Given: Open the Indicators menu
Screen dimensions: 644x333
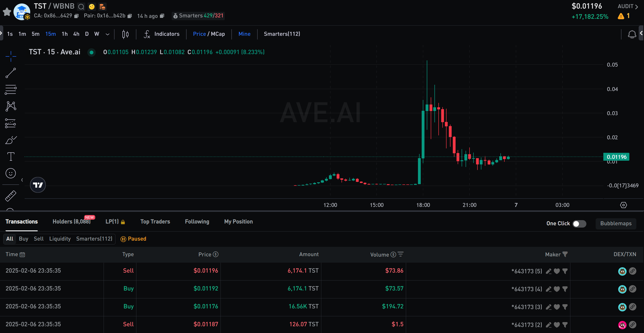Looking at the screenshot, I should [161, 34].
